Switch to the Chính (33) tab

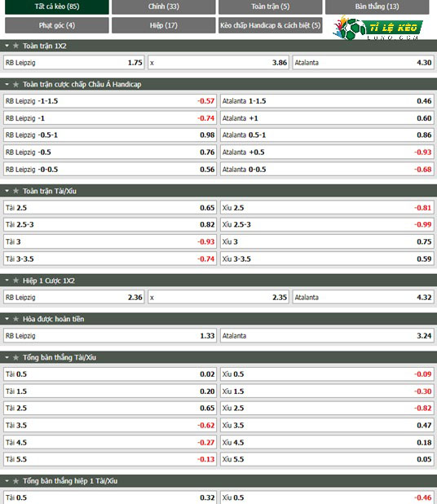pos(164,7)
